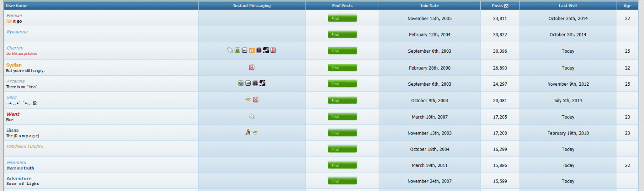The image size is (644, 191).
Task: Click Cherrim's Skype contact icon
Action: pyautogui.click(x=230, y=50)
